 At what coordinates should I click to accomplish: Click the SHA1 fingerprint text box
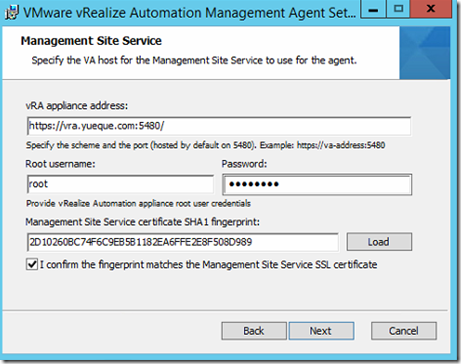[x=182, y=242]
